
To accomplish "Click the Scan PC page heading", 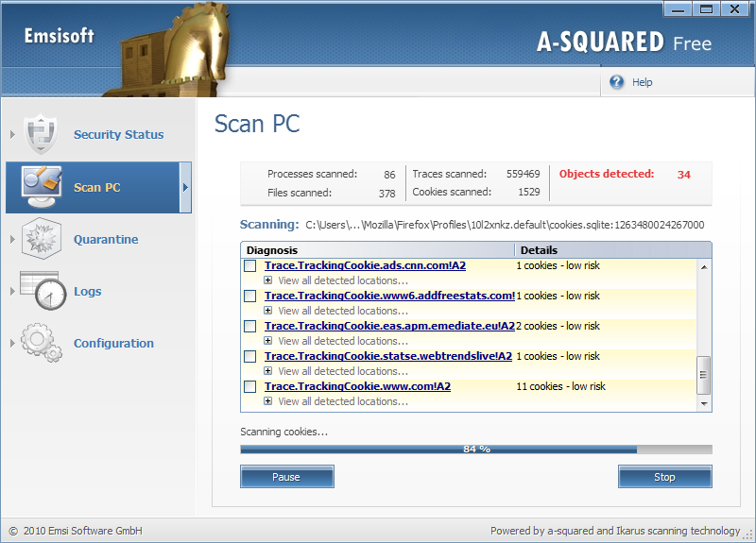I will click(x=257, y=124).
